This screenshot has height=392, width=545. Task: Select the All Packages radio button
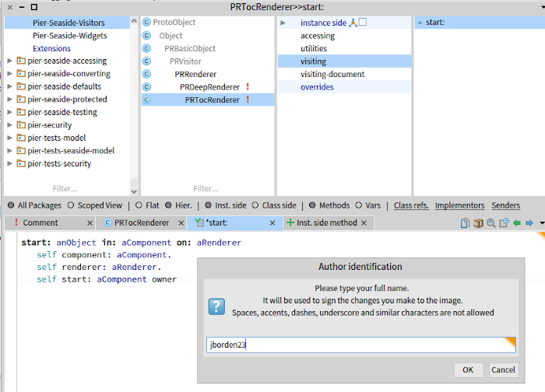(x=11, y=205)
